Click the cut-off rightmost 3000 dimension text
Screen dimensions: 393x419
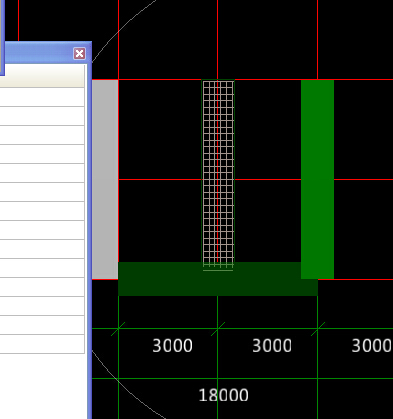[x=372, y=346]
